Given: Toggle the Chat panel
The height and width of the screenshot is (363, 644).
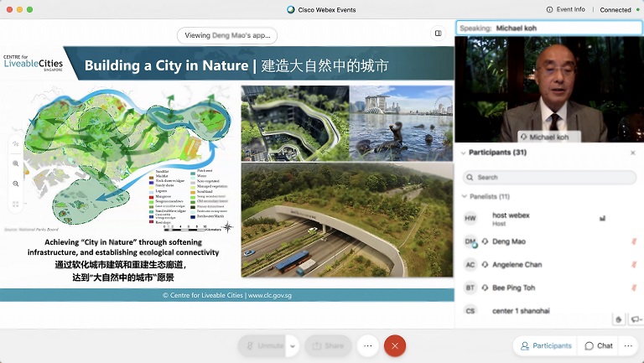Looking at the screenshot, I should click(599, 345).
